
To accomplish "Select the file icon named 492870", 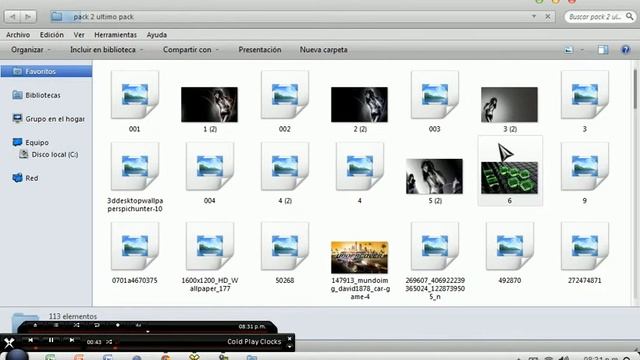I will tap(510, 247).
